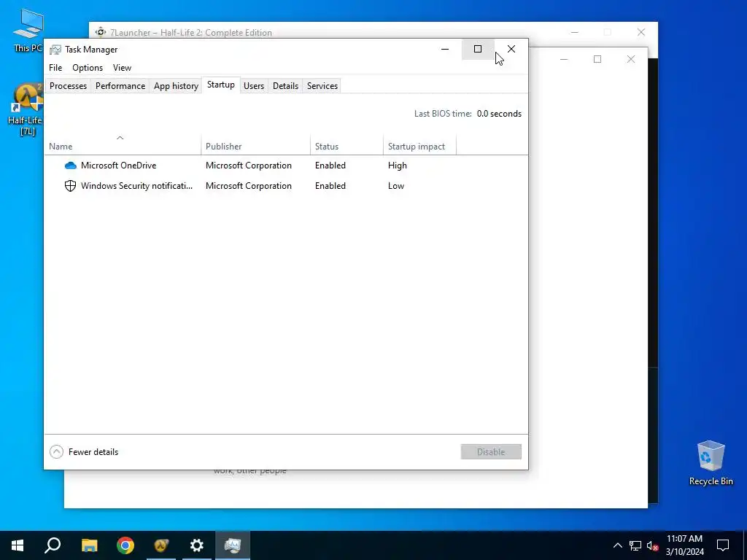Switch to Half-Life launcher taskbar icon
This screenshot has width=747, height=560.
(161, 545)
